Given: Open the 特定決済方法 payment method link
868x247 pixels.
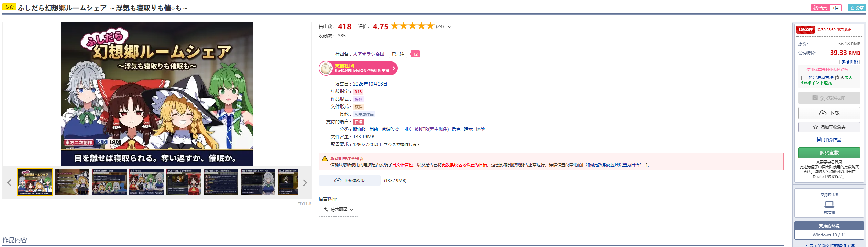Looking at the screenshot, I should (x=821, y=78).
